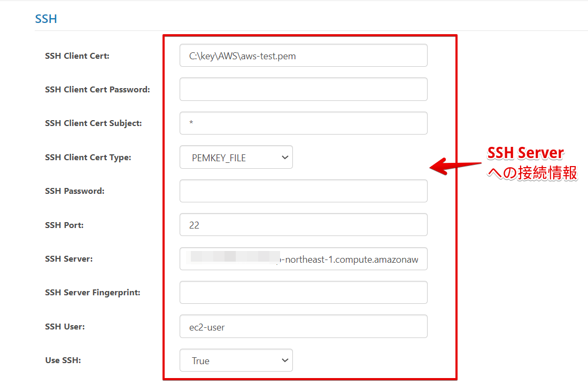Click the "SSH Client Cert Type:" label
The image size is (588, 385).
tap(88, 158)
